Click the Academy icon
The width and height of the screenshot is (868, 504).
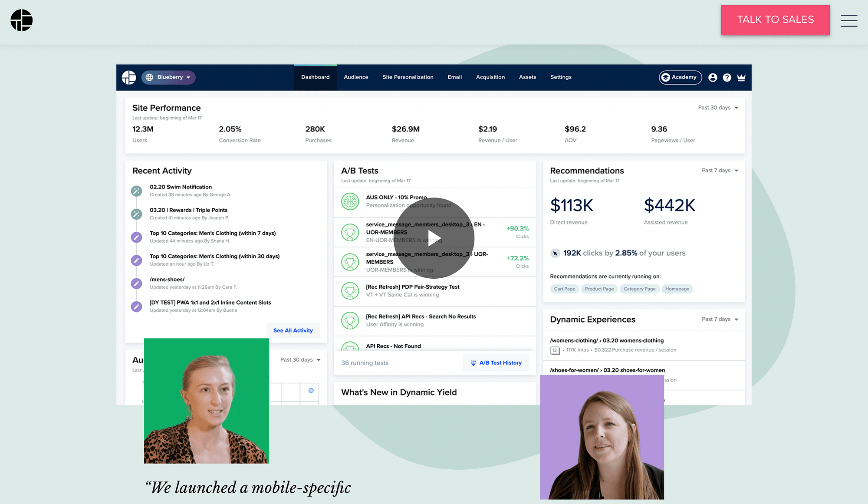tap(679, 77)
